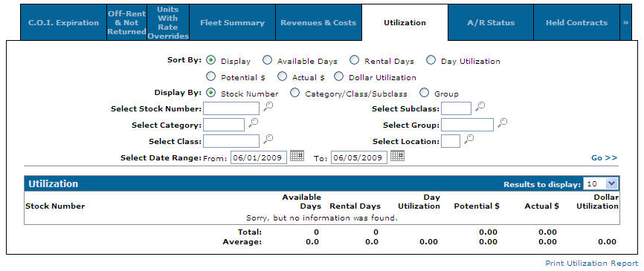
Task: Focus the Select Stock Number field
Action: (x=231, y=108)
